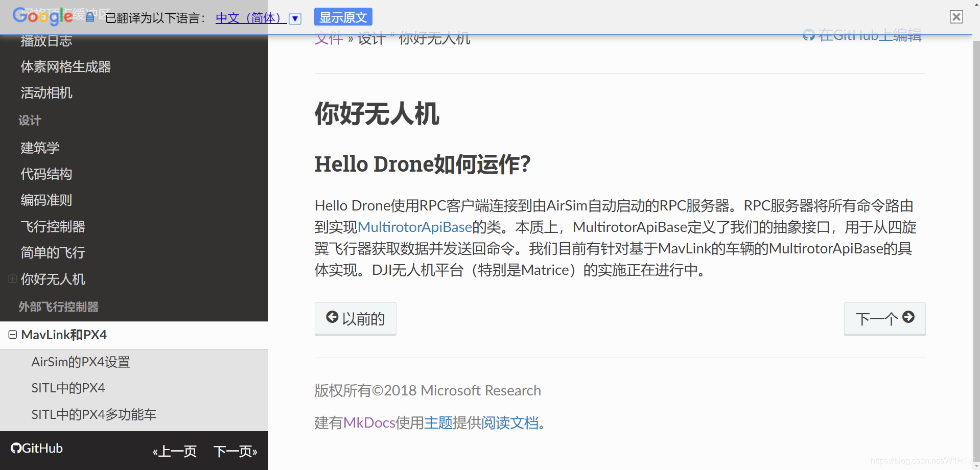Collapse the MavLink和PX4 section via its minus icon
980x470 pixels.
coord(12,335)
